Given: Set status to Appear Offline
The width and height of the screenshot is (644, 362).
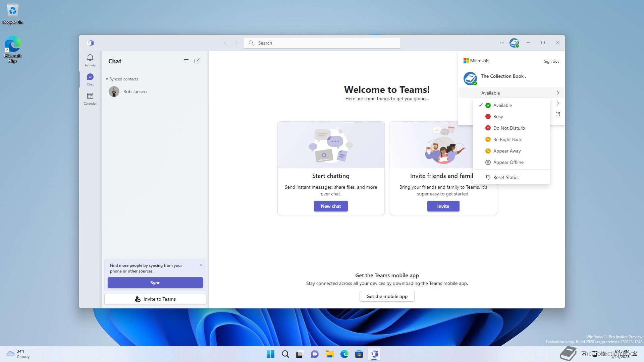Looking at the screenshot, I should [511, 162].
